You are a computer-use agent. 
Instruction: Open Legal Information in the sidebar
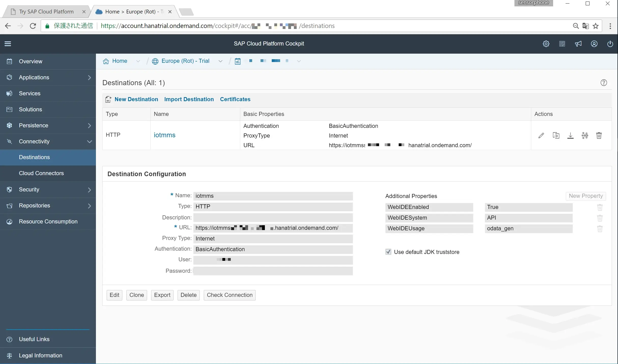click(48, 356)
